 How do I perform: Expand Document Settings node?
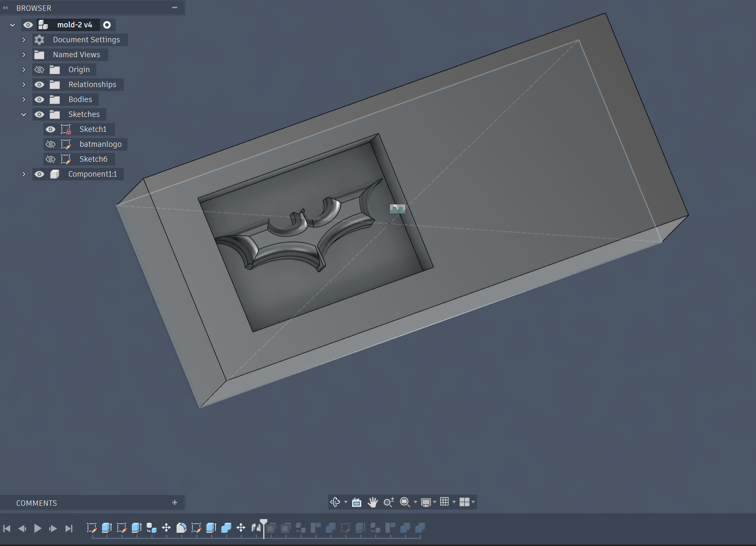[x=24, y=40]
